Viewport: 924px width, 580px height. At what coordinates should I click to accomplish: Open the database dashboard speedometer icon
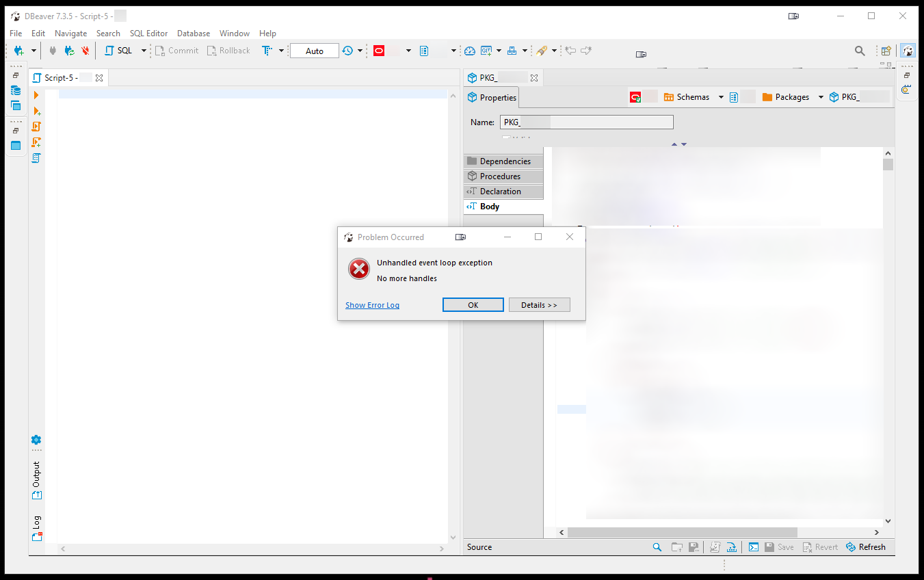(470, 50)
